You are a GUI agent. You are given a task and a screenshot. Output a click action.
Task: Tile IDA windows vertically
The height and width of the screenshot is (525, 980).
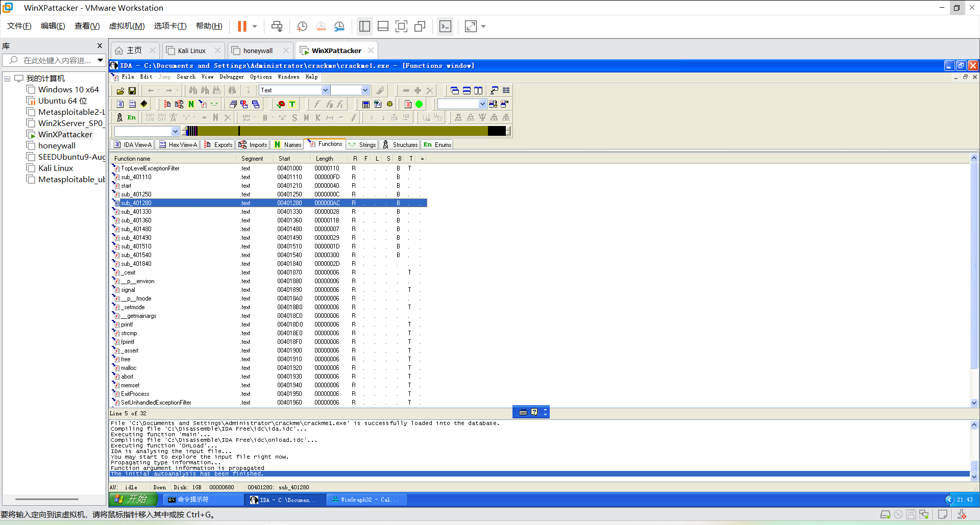coord(478,91)
